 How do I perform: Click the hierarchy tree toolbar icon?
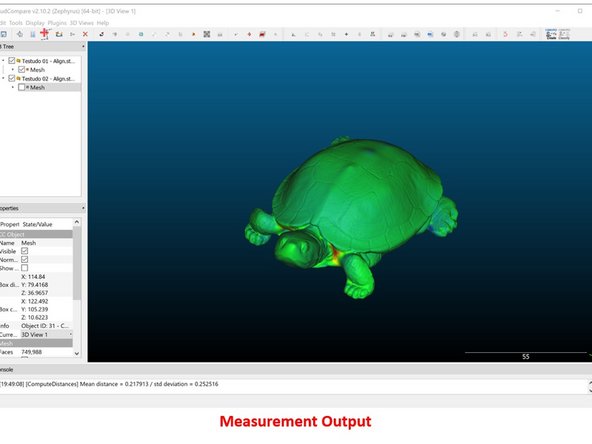(x=372, y=34)
